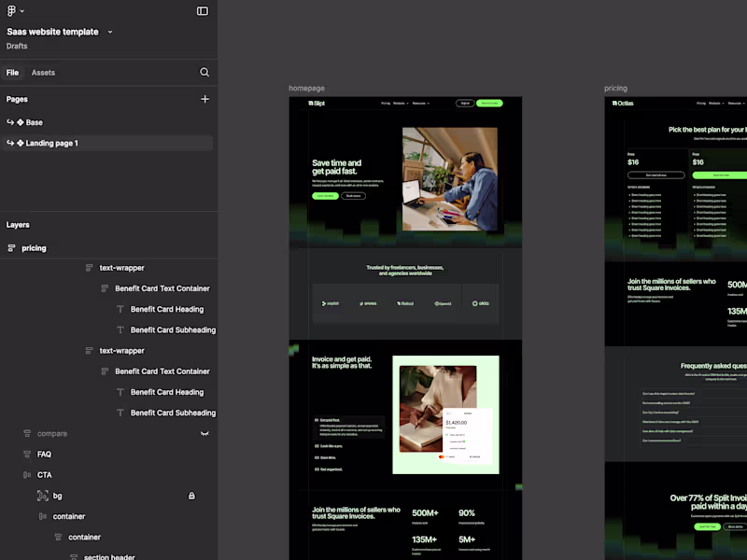The image size is (747, 560).
Task: Select the first text-wrapper layer
Action: (x=121, y=268)
